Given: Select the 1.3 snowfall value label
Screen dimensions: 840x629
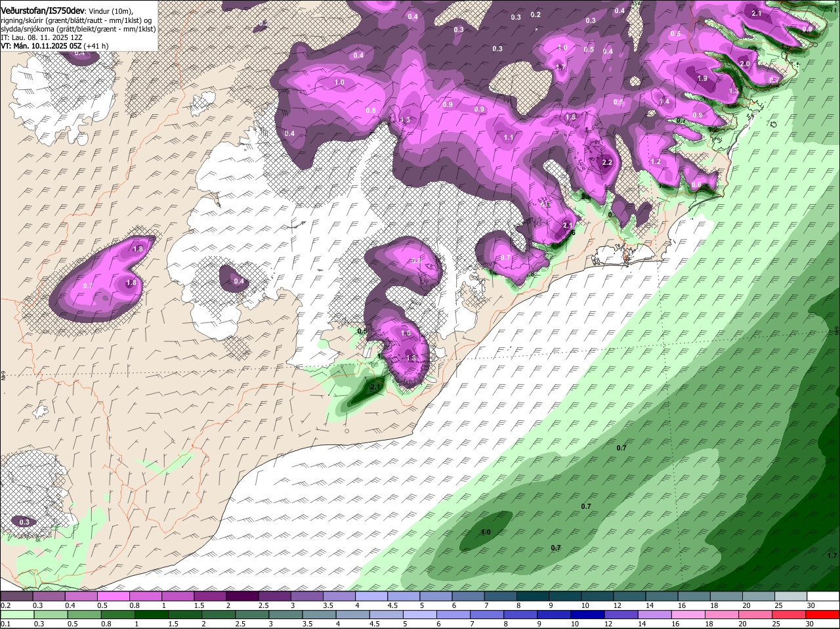Looking at the screenshot, I should pos(405,120).
